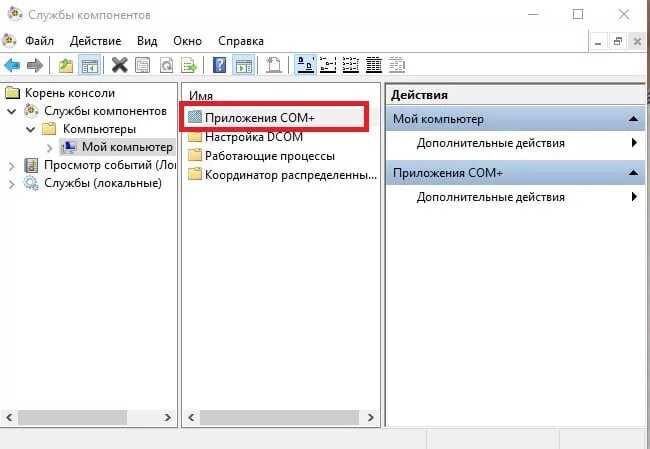Image resolution: width=650 pixels, height=449 pixels.
Task: Select Корень консоли in tree
Action: coord(70,93)
